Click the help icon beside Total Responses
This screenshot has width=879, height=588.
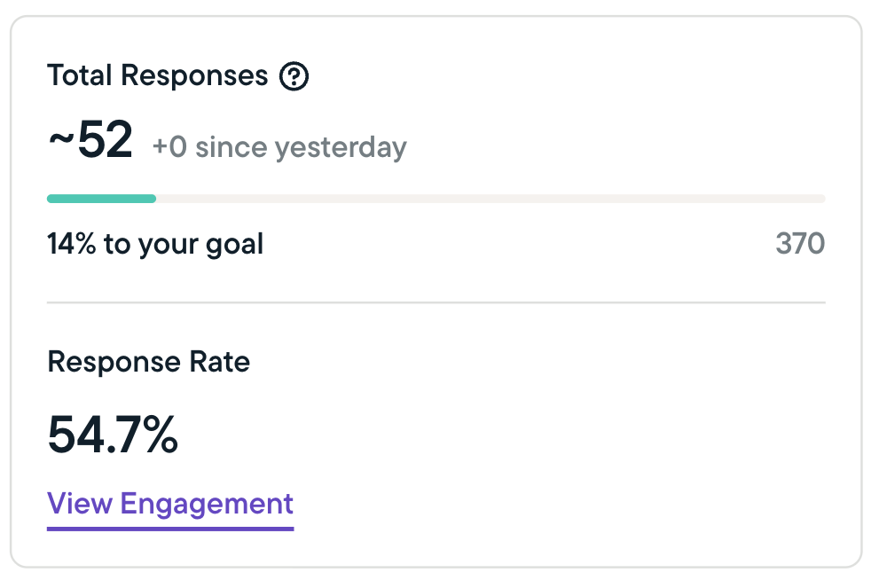click(x=294, y=76)
